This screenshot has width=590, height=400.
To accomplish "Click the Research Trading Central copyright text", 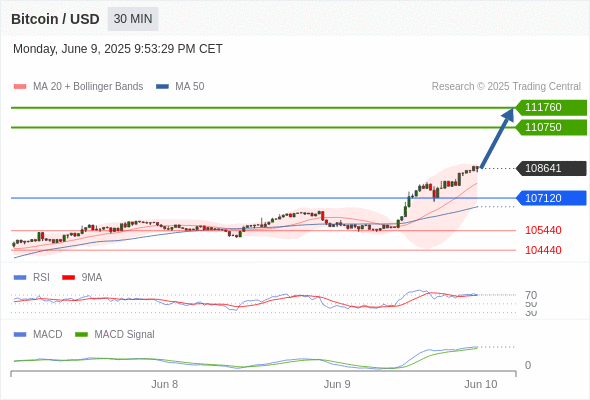I will (506, 87).
